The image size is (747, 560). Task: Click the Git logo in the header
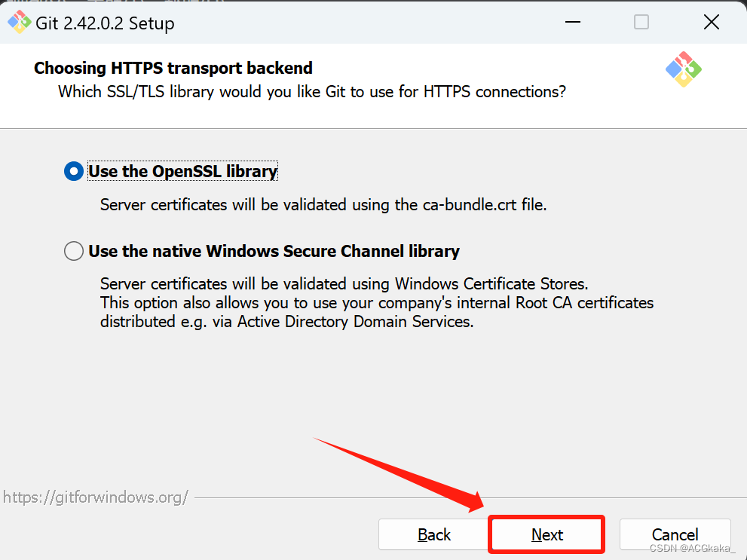pos(683,69)
